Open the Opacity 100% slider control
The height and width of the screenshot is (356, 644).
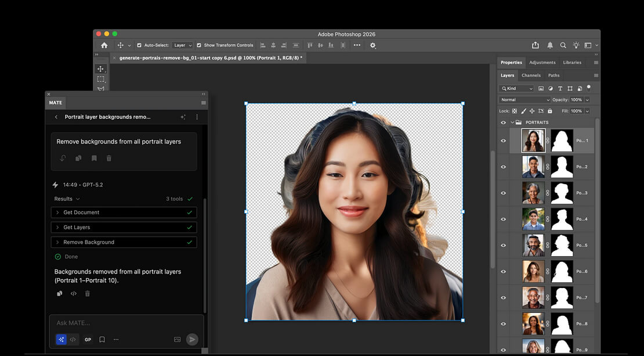click(587, 100)
